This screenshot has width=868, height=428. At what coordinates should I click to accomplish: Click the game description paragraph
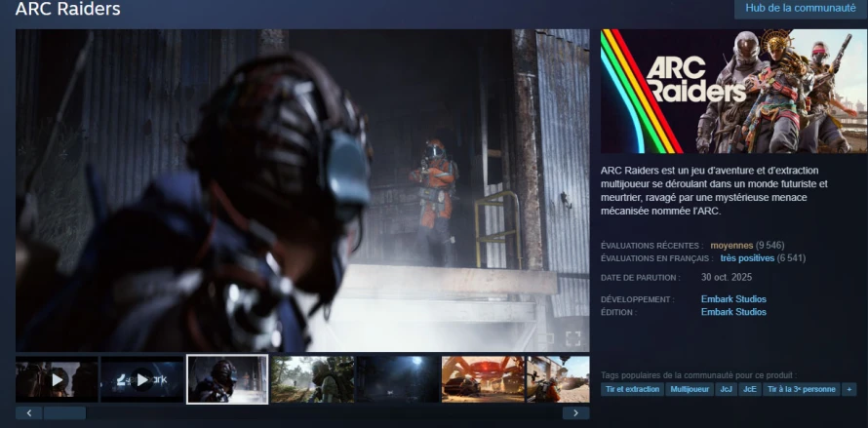tap(714, 190)
